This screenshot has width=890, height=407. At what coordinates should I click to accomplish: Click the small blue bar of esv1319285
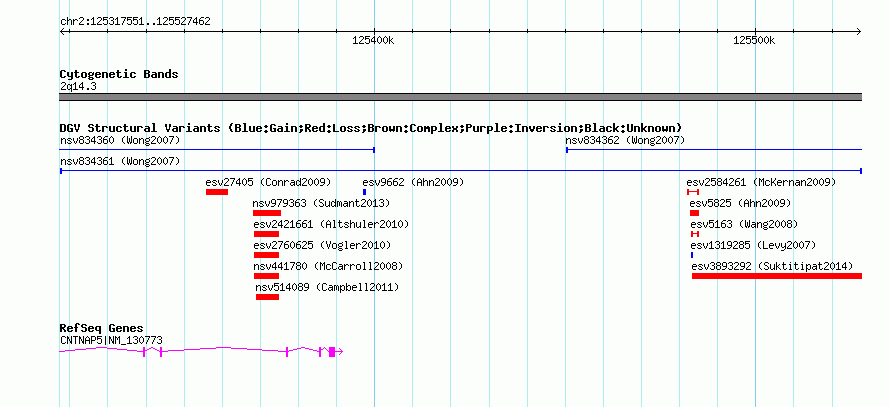point(692,255)
